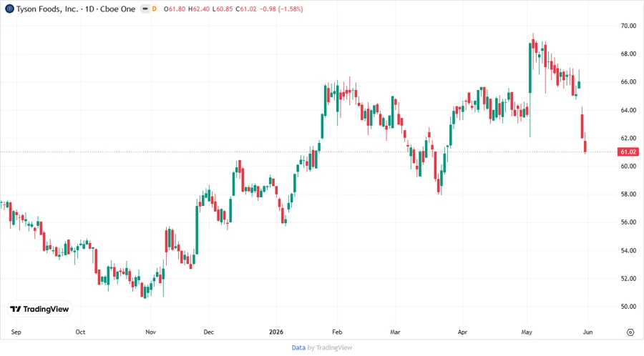
Task: Click the Jun time axis label
Action: click(x=587, y=332)
